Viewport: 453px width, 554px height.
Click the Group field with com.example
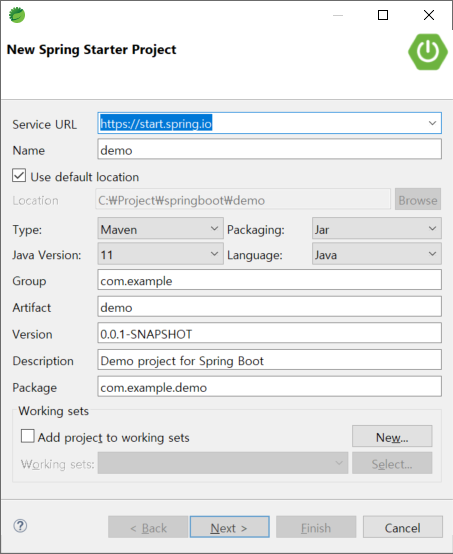269,280
